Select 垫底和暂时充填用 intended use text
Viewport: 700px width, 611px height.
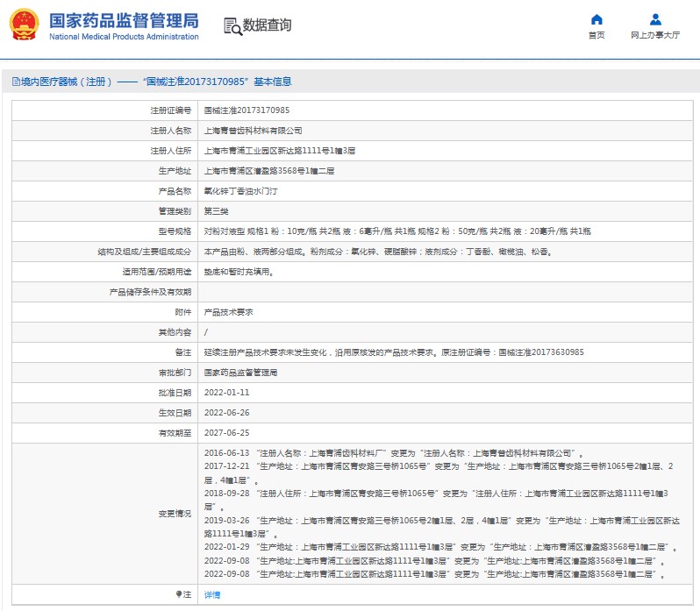click(239, 272)
